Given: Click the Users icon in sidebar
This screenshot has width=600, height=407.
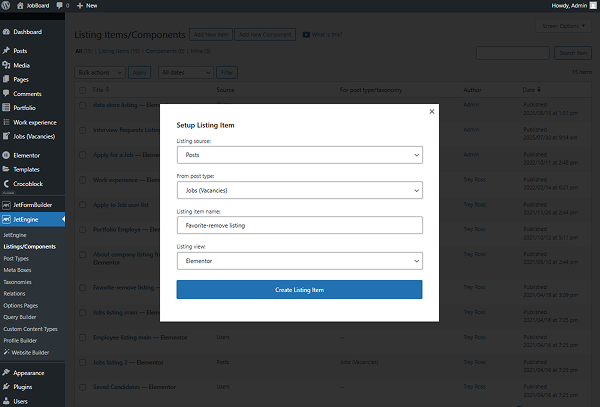Looking at the screenshot, I should (6, 401).
